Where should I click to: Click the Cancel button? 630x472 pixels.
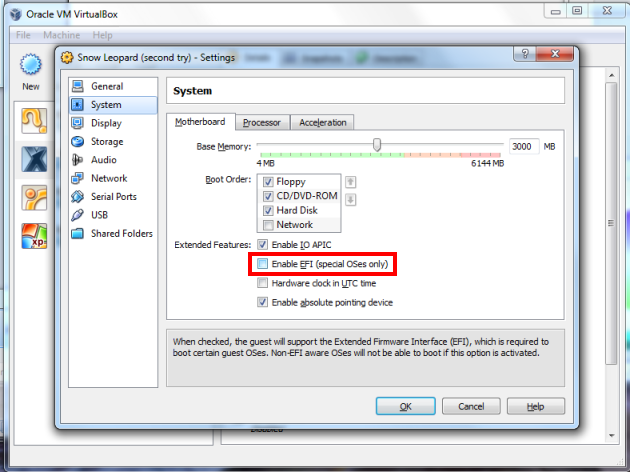pyautogui.click(x=471, y=407)
